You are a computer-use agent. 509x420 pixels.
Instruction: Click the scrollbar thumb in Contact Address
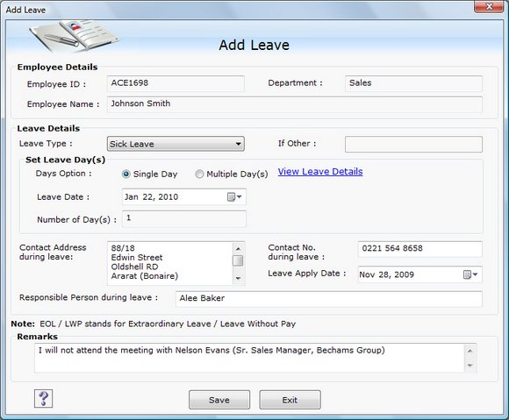point(239,260)
